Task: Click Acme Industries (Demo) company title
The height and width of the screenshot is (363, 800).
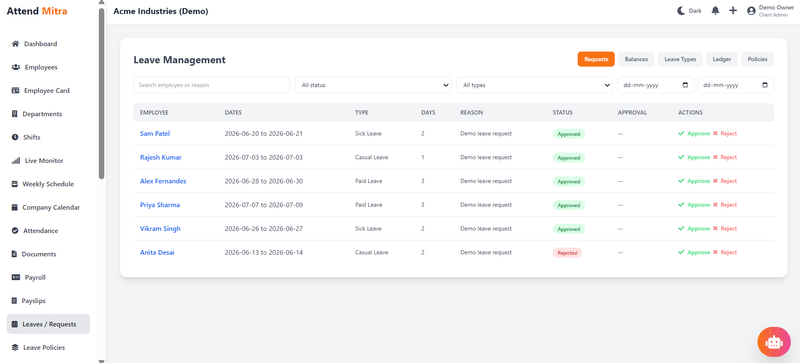Action: (x=161, y=11)
